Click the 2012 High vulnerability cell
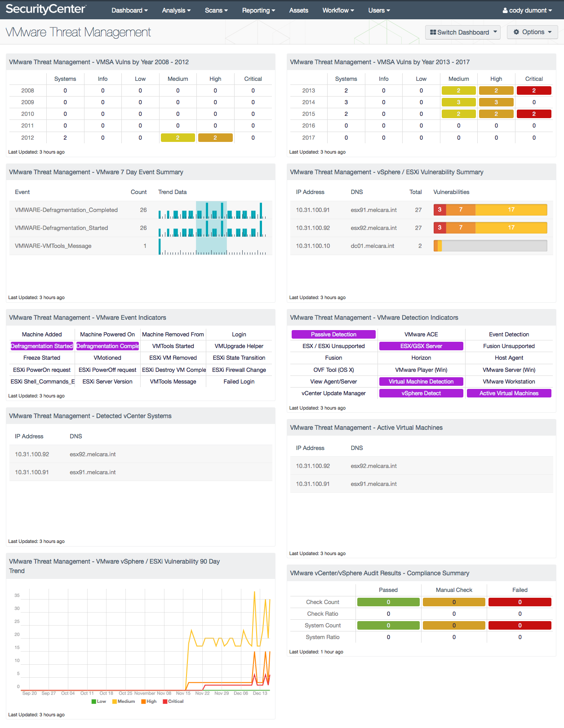The width and height of the screenshot is (564, 728). [215, 138]
